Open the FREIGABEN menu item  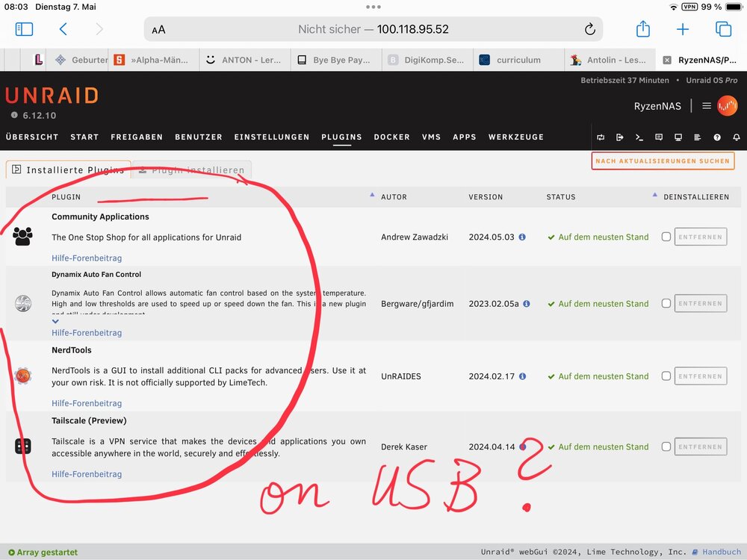click(137, 137)
